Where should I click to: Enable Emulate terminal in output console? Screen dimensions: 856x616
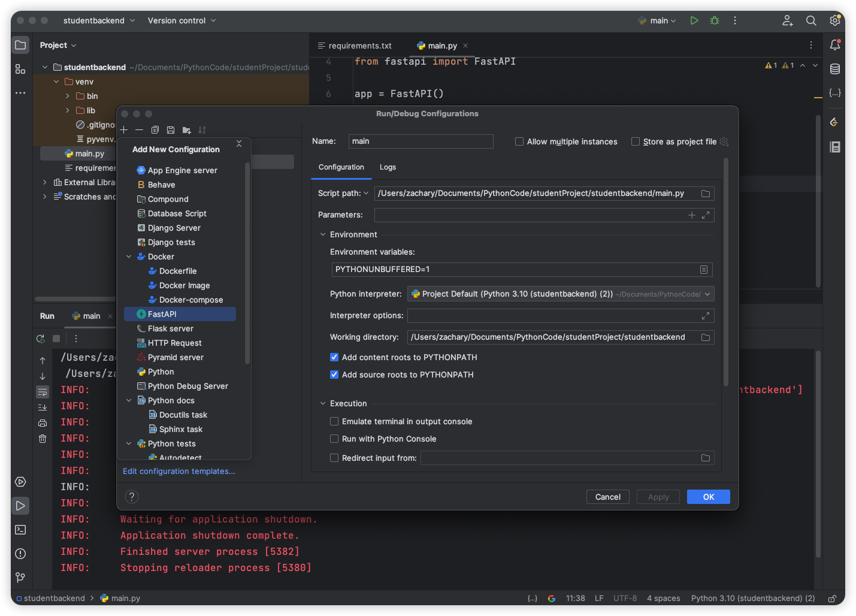(334, 421)
